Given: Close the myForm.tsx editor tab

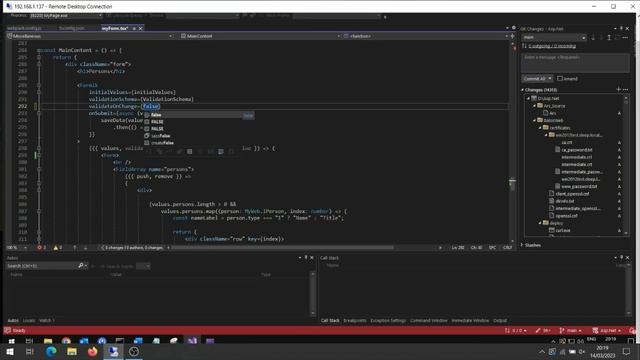Looking at the screenshot, I should [140, 29].
